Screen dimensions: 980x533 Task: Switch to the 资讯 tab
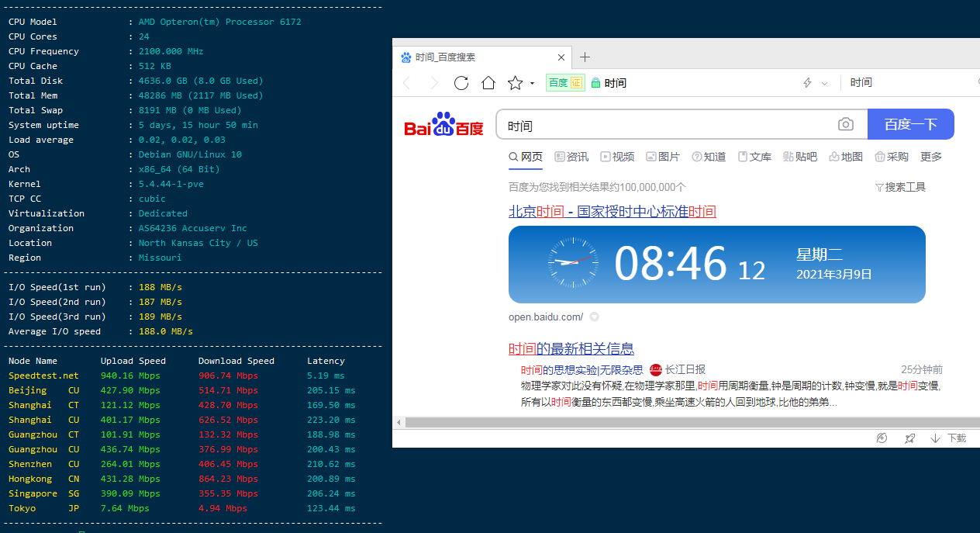tap(571, 157)
